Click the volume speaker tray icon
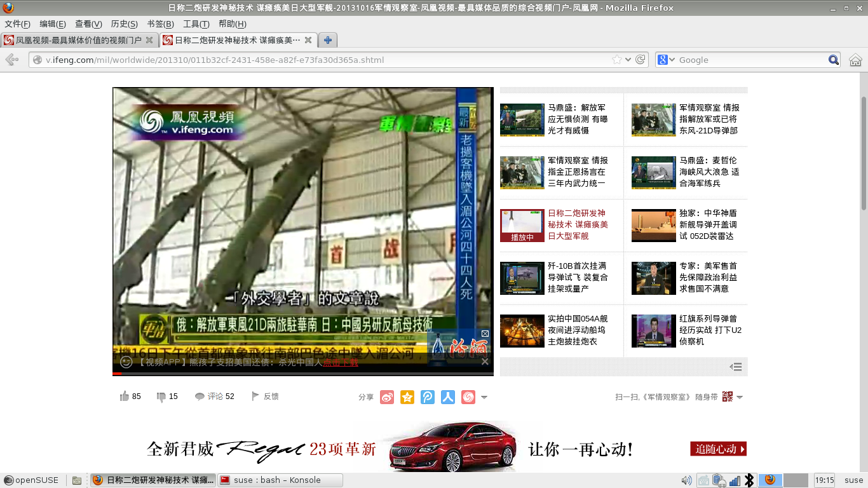The height and width of the screenshot is (488, 868). [686, 480]
